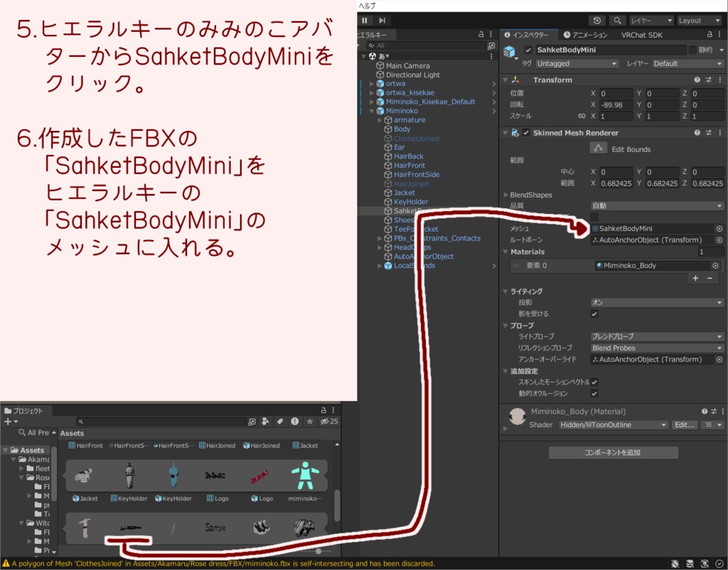The height and width of the screenshot is (570, 728).
Task: Switch to the インスペクター tab
Action: 526,35
